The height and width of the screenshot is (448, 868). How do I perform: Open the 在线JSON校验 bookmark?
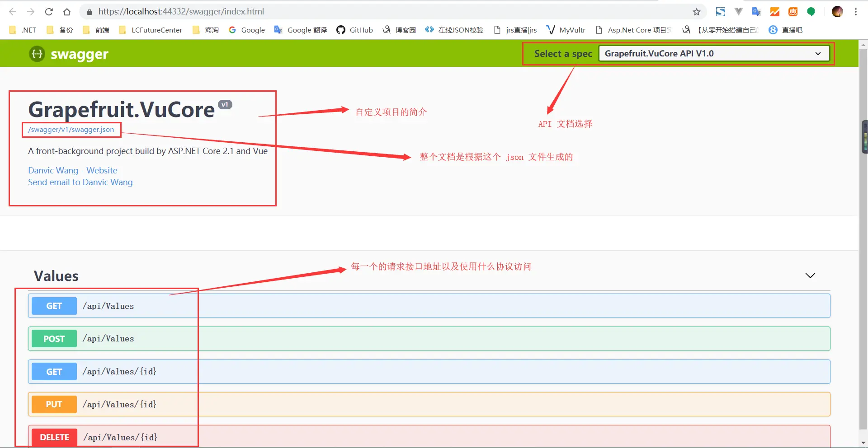tap(454, 30)
